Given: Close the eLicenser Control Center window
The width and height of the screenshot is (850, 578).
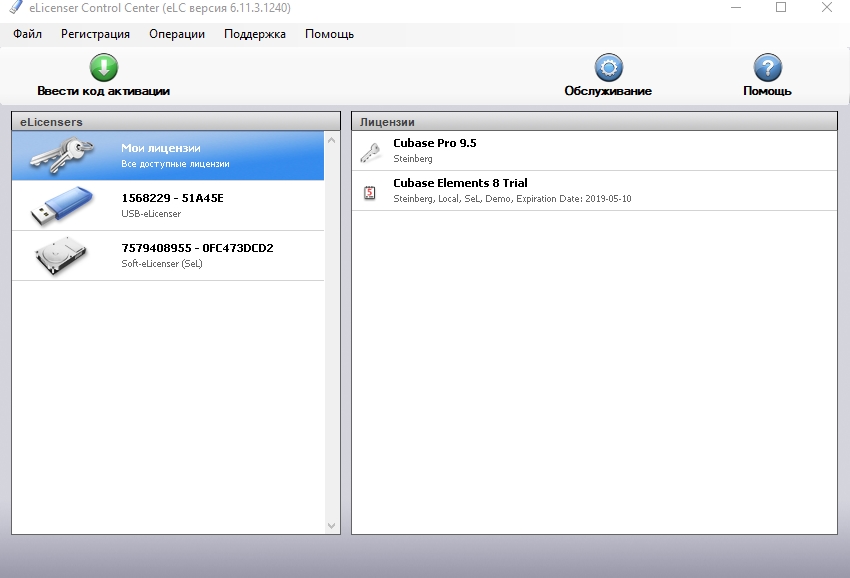Looking at the screenshot, I should tap(827, 8).
